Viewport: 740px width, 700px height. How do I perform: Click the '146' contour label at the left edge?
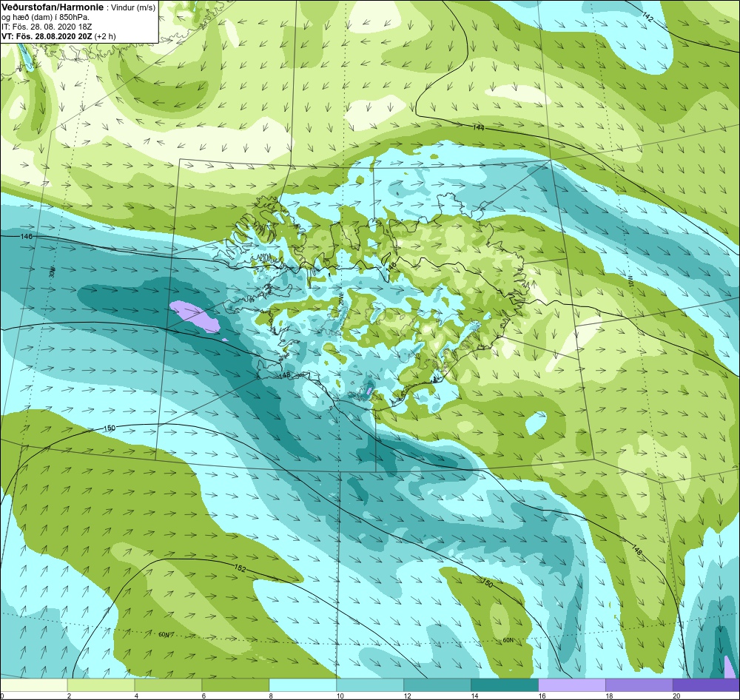coord(27,236)
